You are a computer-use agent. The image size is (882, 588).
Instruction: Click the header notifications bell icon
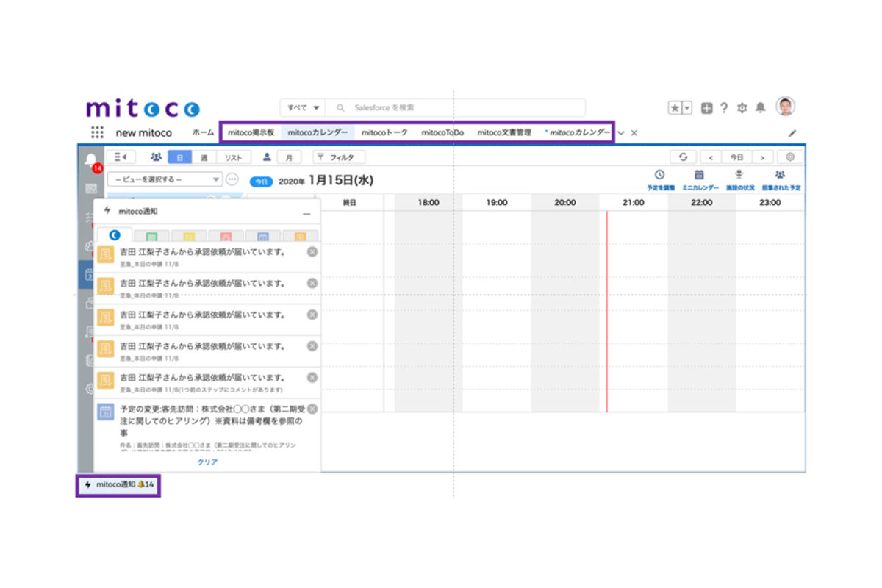click(761, 108)
